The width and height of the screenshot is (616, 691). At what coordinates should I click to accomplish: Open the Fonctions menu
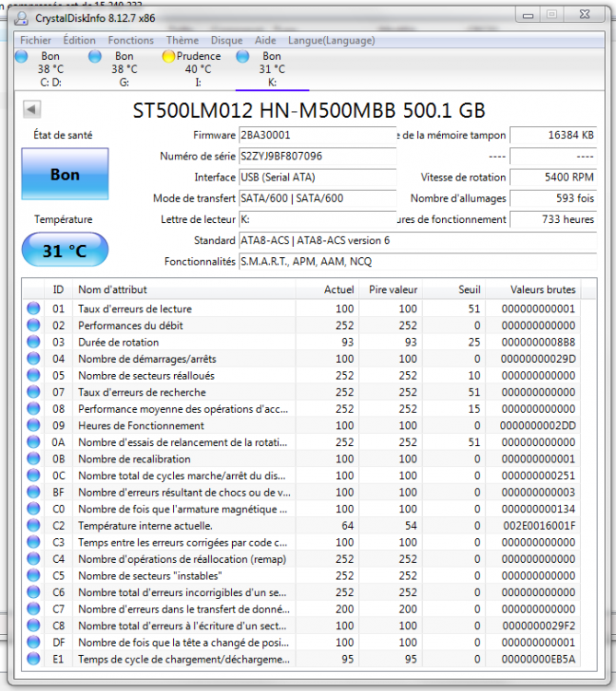click(131, 41)
